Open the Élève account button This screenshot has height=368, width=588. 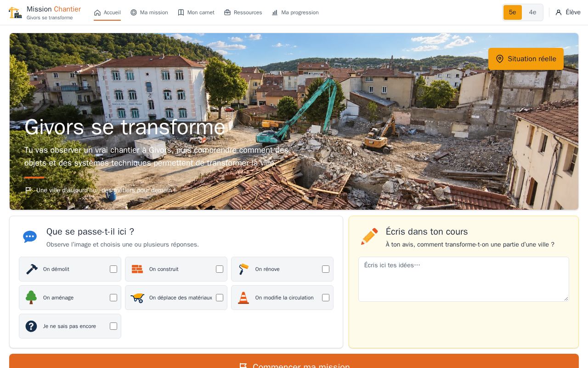pyautogui.click(x=568, y=12)
